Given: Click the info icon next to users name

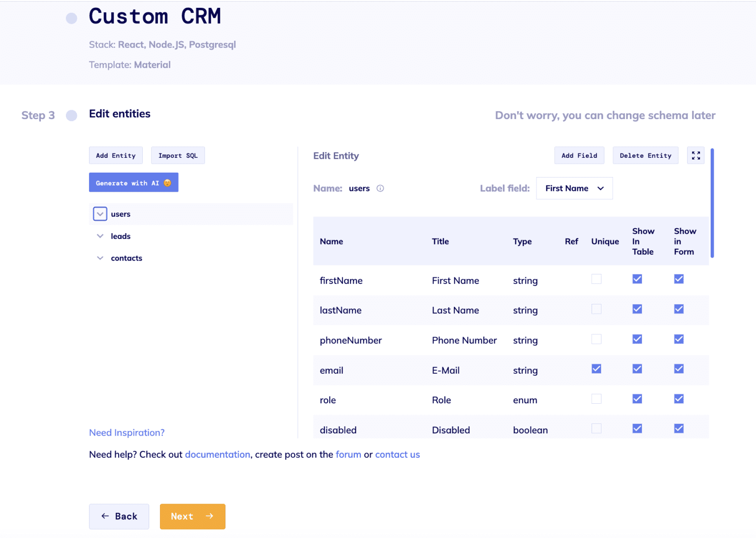Looking at the screenshot, I should [380, 188].
